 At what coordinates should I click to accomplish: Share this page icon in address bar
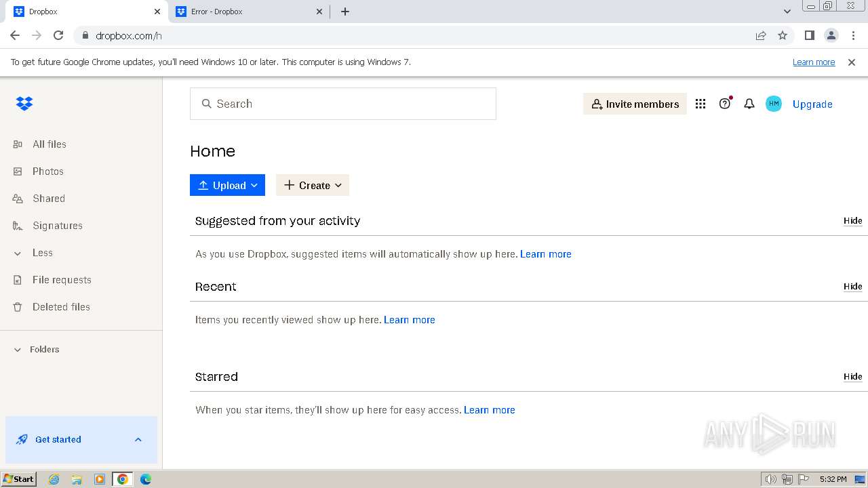pos(761,35)
